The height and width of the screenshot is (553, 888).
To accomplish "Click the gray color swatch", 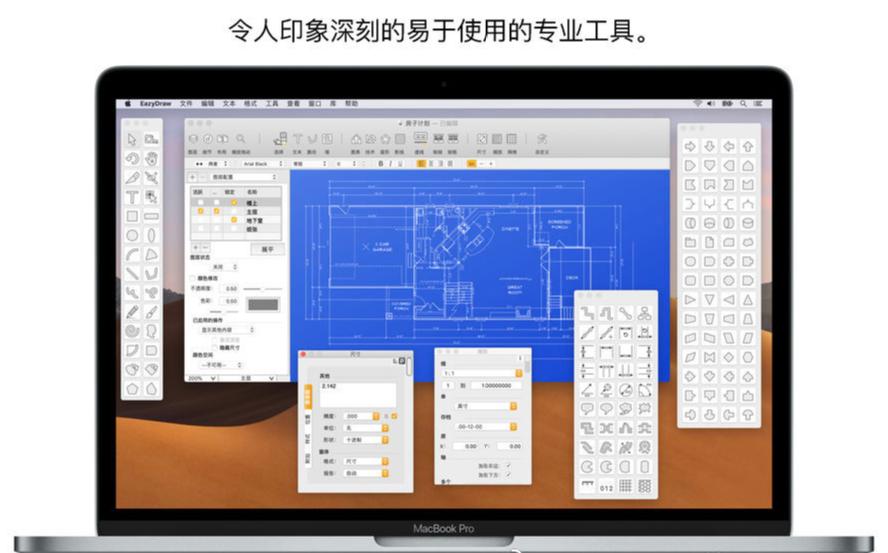I will pos(262,304).
